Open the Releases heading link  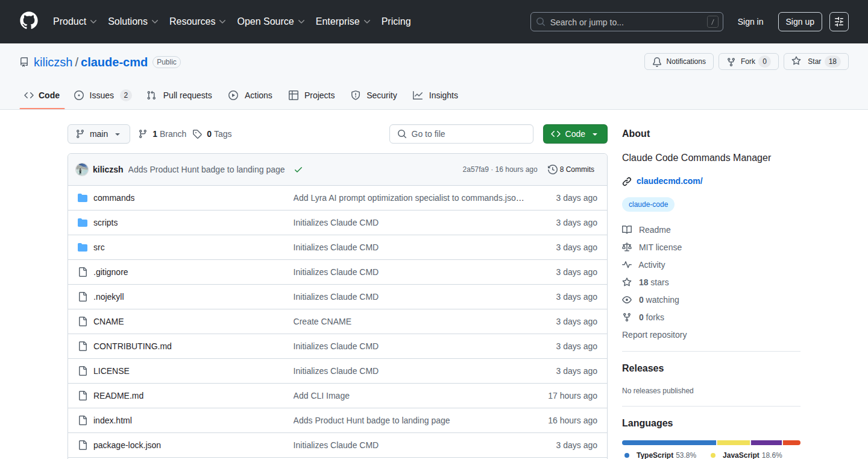coord(643,368)
